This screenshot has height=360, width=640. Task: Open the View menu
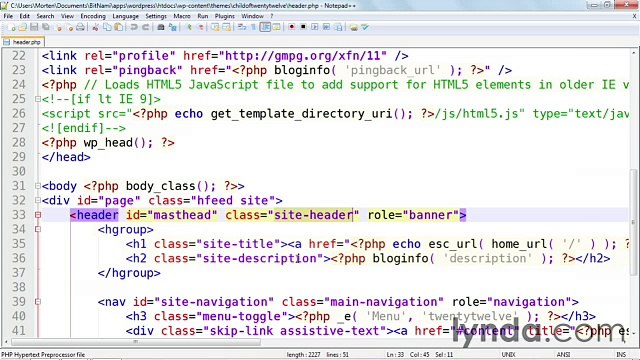pyautogui.click(x=67, y=16)
